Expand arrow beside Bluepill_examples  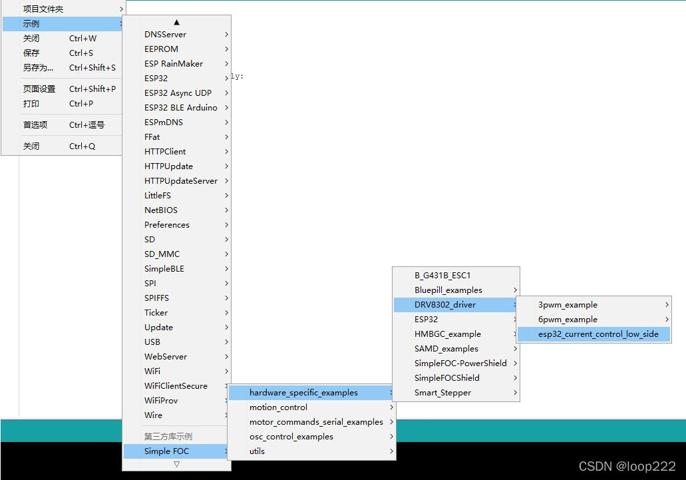click(x=515, y=290)
